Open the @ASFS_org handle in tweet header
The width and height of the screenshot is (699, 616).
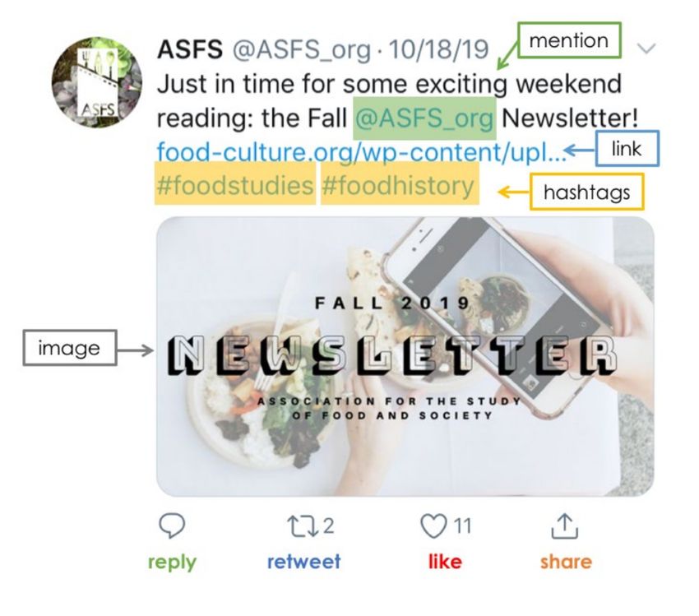coord(301,49)
